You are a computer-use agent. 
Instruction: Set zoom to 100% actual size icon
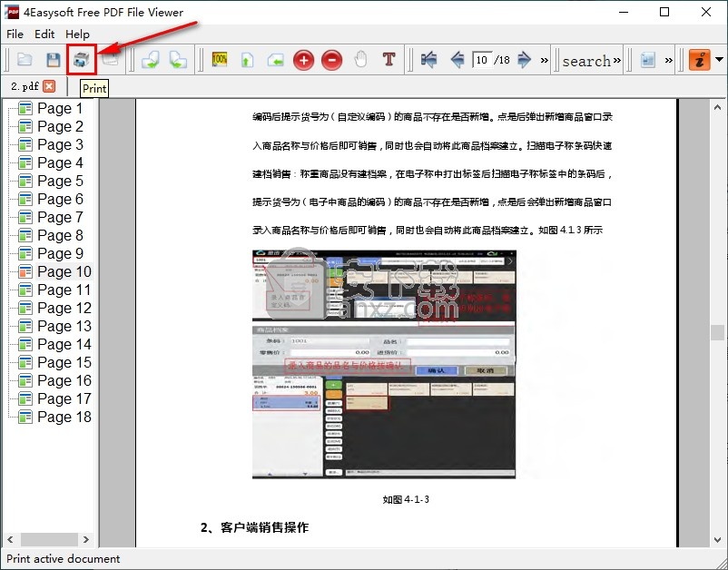click(219, 59)
